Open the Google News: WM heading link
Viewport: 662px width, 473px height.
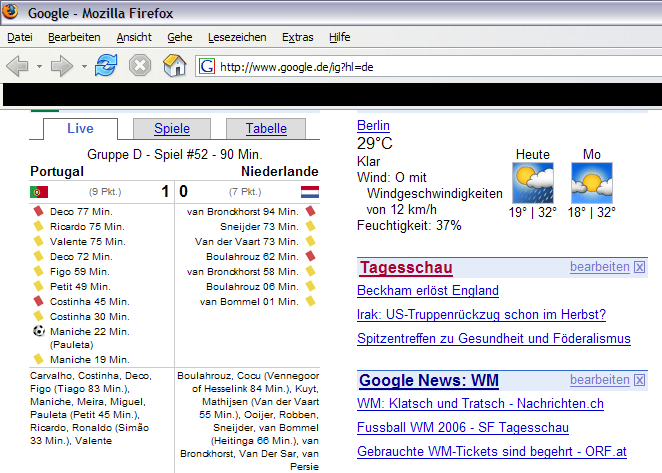[x=429, y=381]
